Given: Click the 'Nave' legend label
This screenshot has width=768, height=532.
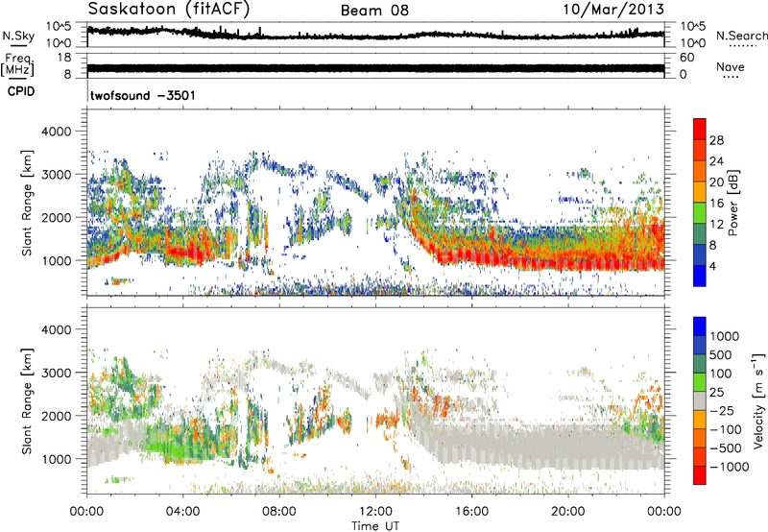Looking at the screenshot, I should [731, 66].
